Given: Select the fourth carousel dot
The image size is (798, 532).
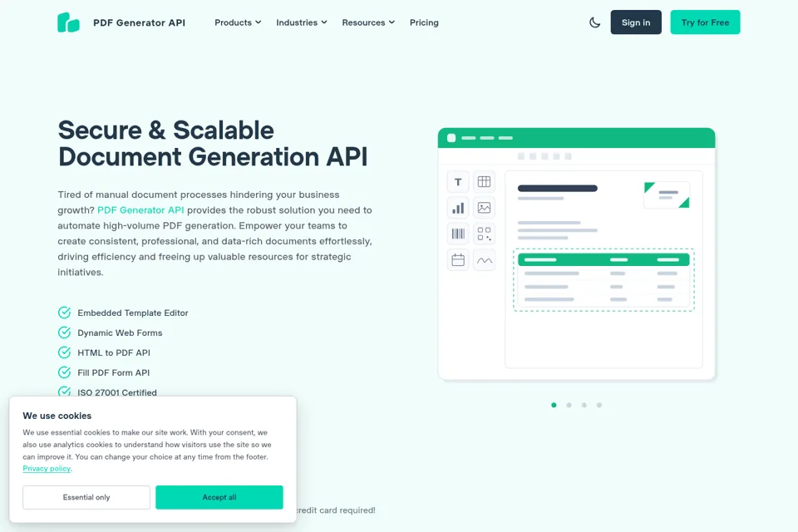Looking at the screenshot, I should tap(599, 406).
